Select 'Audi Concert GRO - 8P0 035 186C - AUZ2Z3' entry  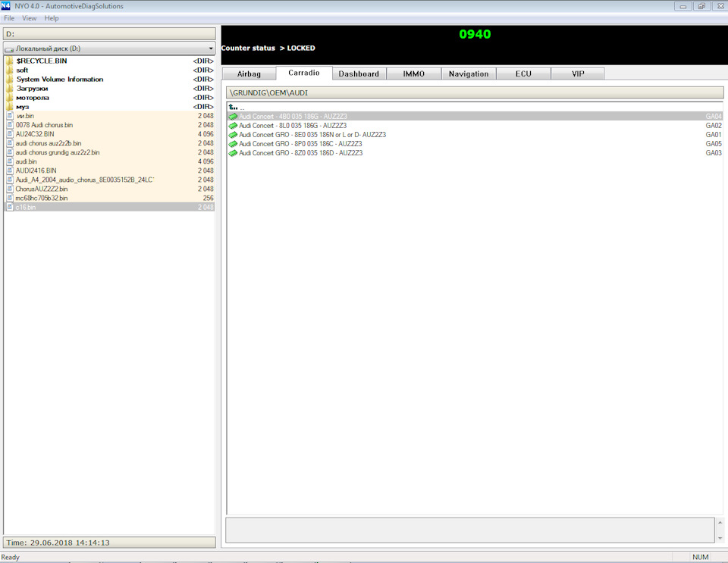point(475,144)
